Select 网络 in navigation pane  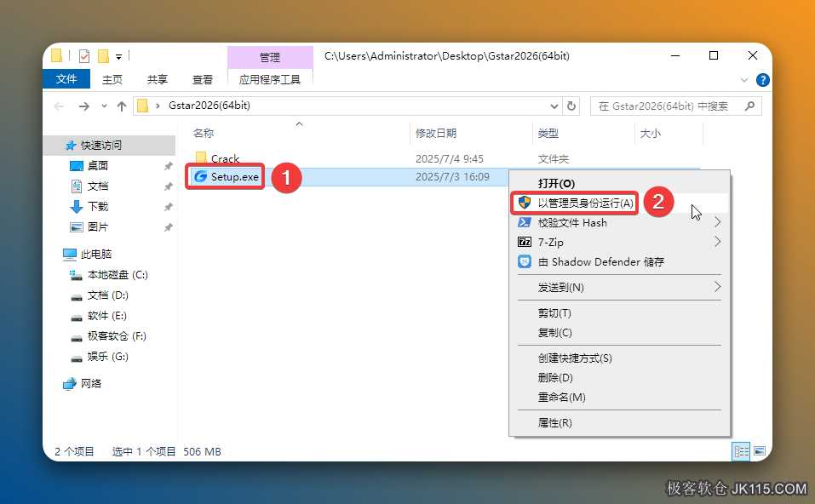click(91, 383)
